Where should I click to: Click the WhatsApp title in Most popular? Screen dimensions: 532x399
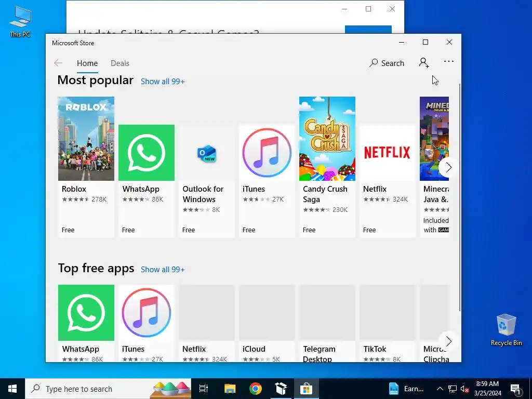click(x=141, y=189)
